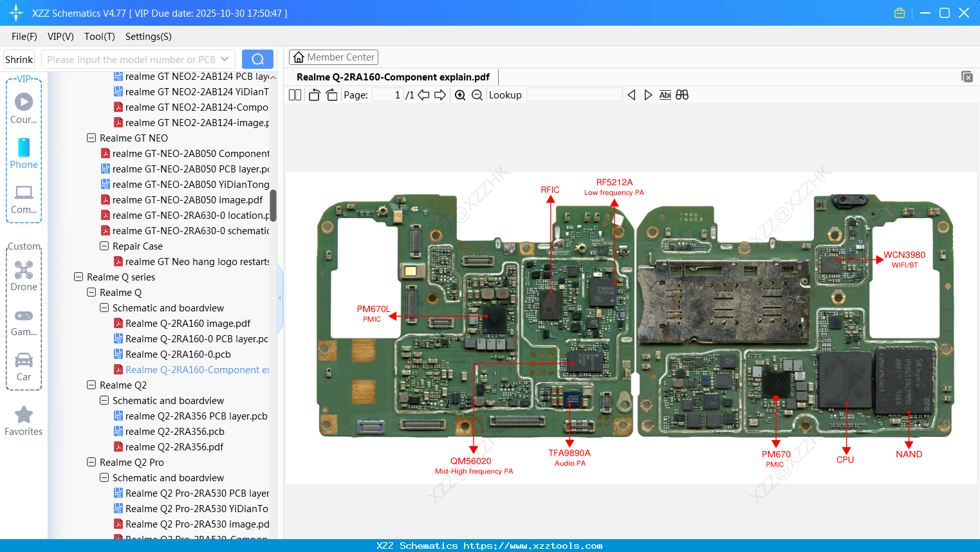
Task: Open the Courses category in the VIP sidebar
Action: tap(24, 108)
